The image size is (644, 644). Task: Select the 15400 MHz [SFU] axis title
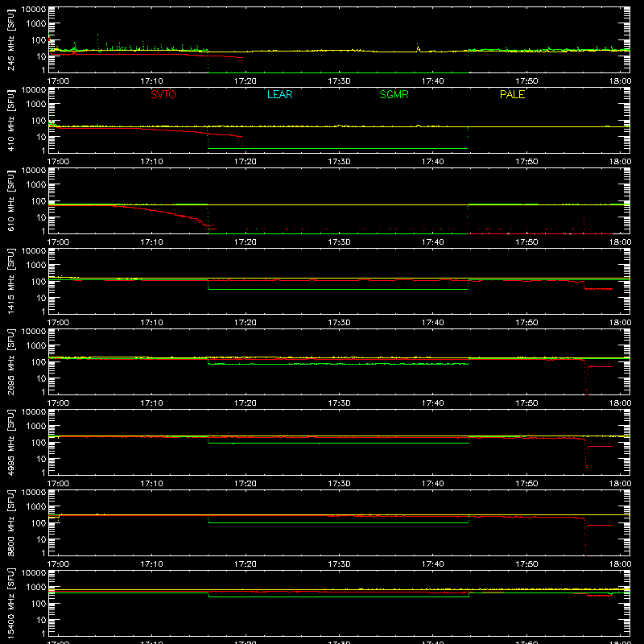11,603
